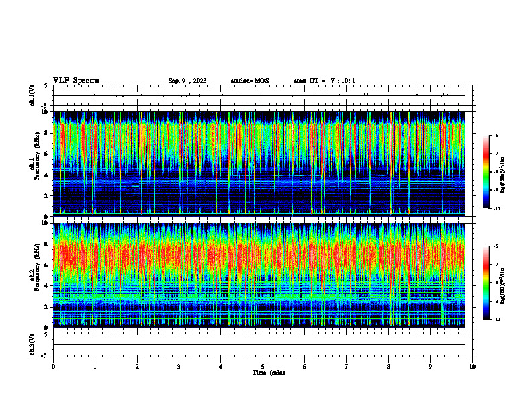Click time axis tick label '4'
532x411 pixels.
click(221, 367)
